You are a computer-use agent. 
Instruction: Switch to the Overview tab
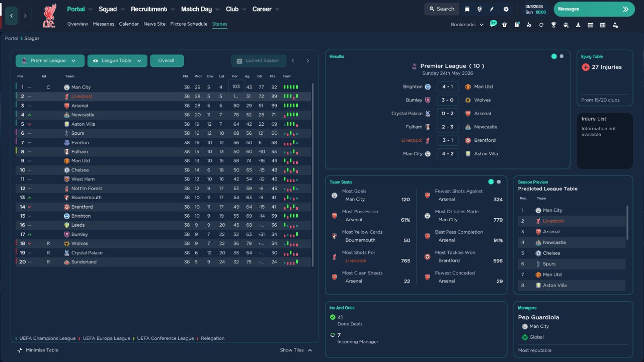[x=77, y=24]
